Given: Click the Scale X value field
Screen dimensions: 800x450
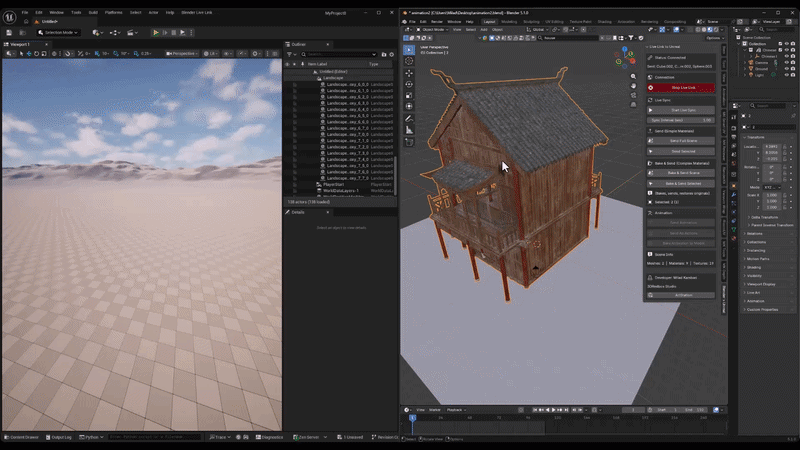Looking at the screenshot, I should click(772, 195).
